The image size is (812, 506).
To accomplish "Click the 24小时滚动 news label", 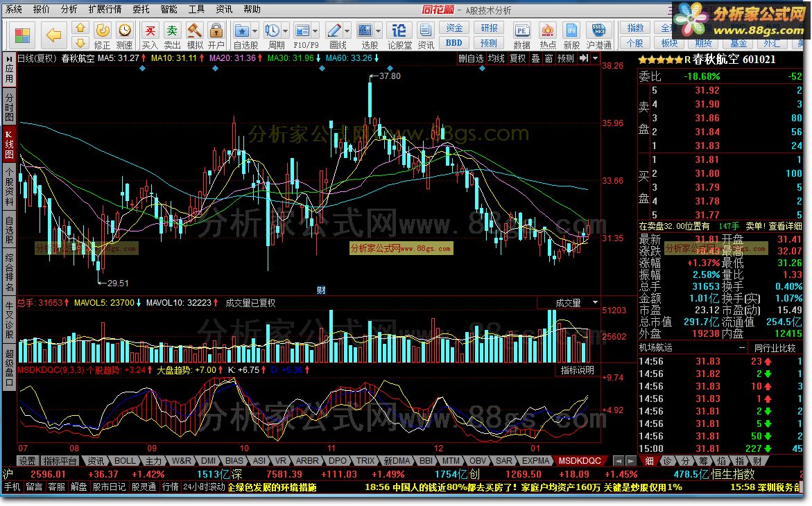I will 204,487.
